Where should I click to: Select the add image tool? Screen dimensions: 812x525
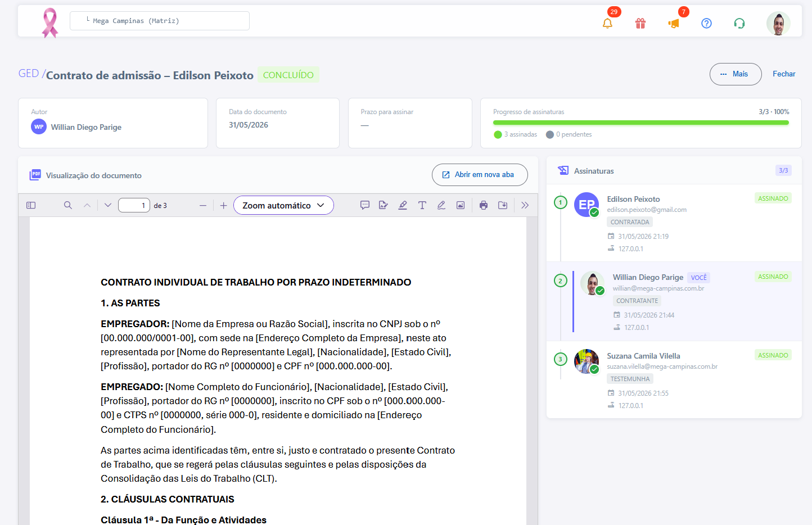tap(461, 205)
